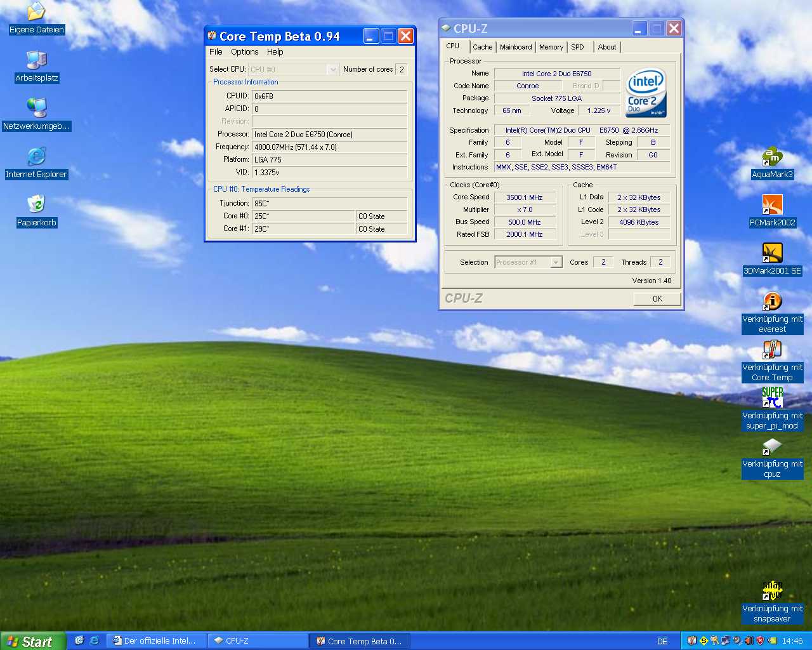Select the Core Temp desktop shortcut
Image resolution: width=812 pixels, height=650 pixels.
point(772,360)
